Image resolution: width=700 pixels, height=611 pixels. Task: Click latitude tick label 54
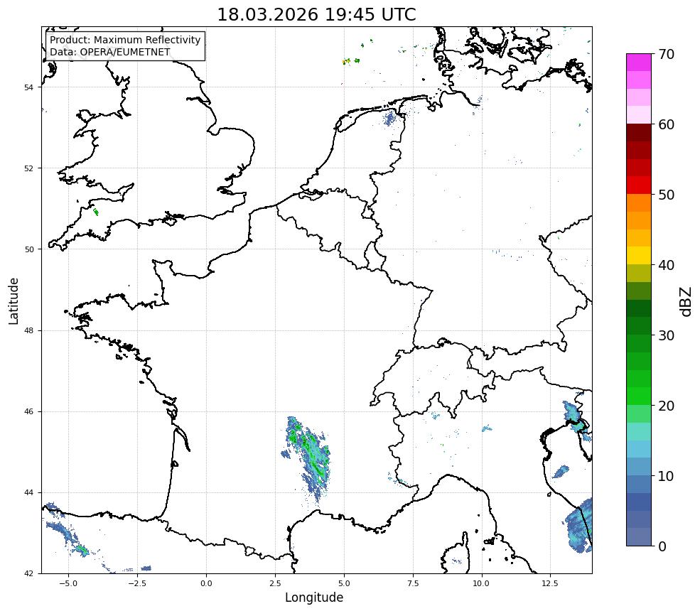click(28, 87)
